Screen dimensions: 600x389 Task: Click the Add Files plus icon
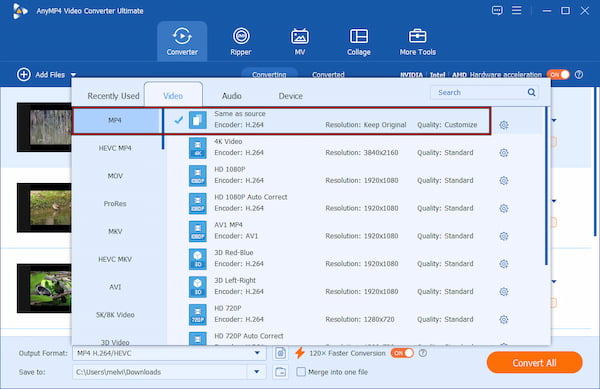tap(24, 75)
